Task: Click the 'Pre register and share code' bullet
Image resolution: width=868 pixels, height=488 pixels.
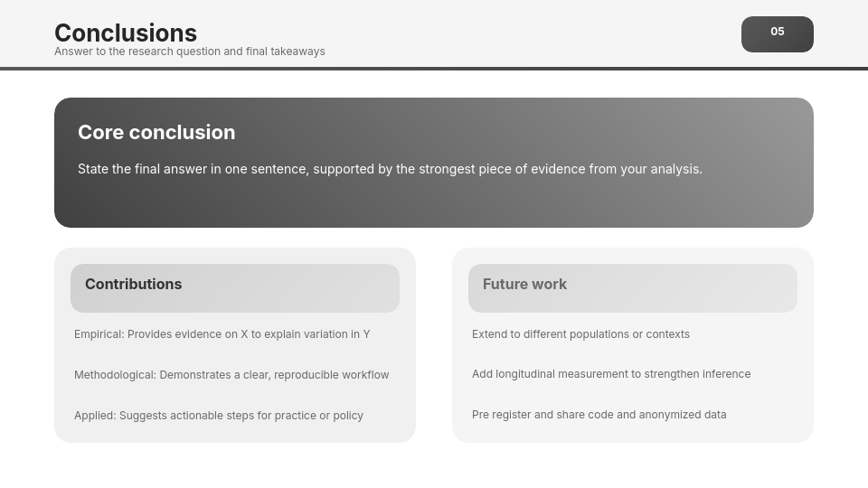Action: click(x=599, y=415)
